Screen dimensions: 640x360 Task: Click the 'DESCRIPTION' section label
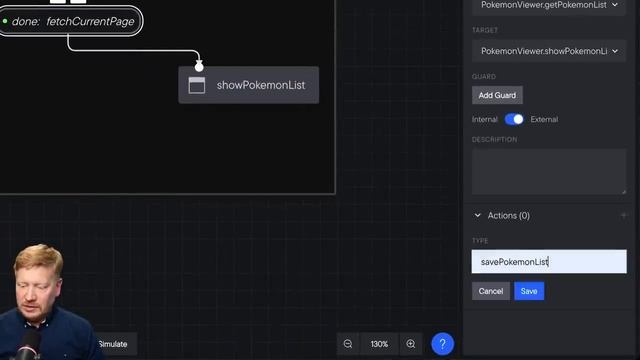click(x=494, y=140)
